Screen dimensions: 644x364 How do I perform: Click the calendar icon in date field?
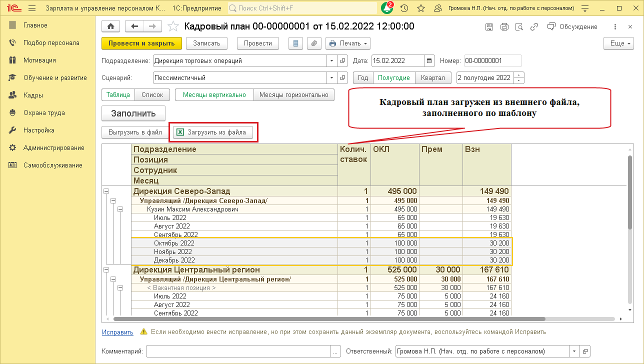[x=429, y=61]
